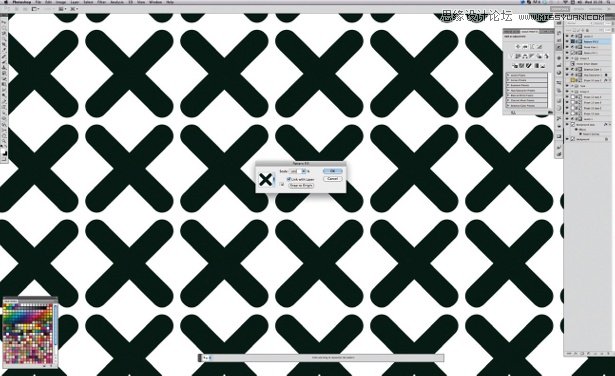Toggle Link with Layer checkbox

point(289,179)
